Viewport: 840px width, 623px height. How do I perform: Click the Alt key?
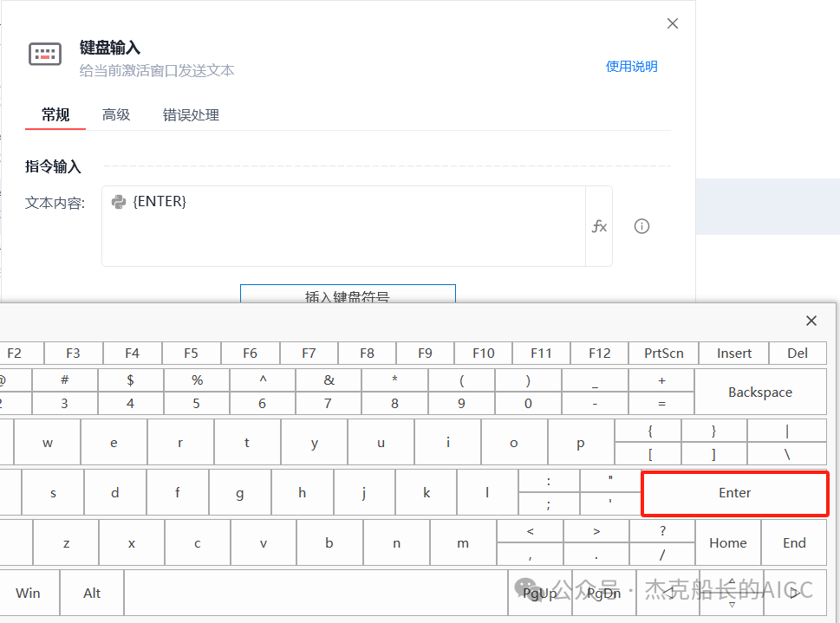click(92, 593)
